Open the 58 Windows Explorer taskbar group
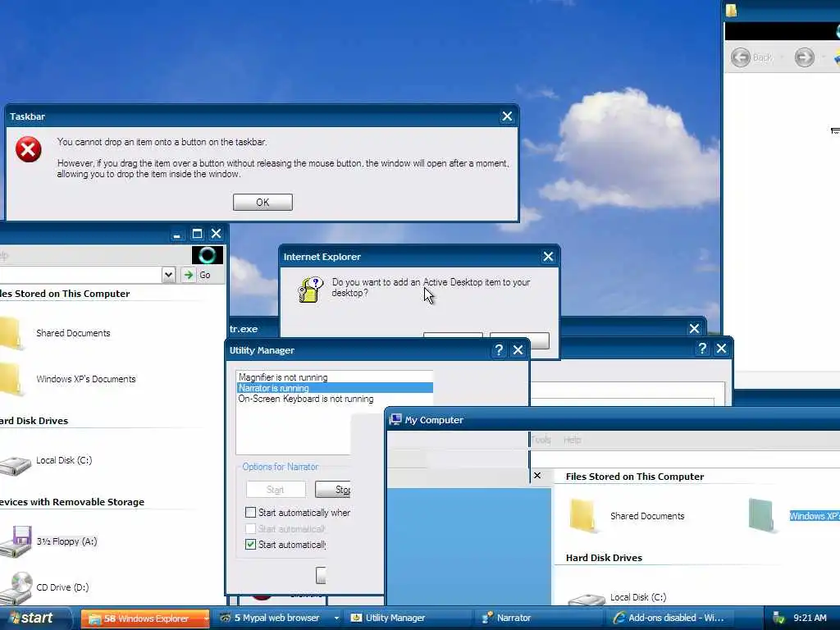 coord(146,619)
